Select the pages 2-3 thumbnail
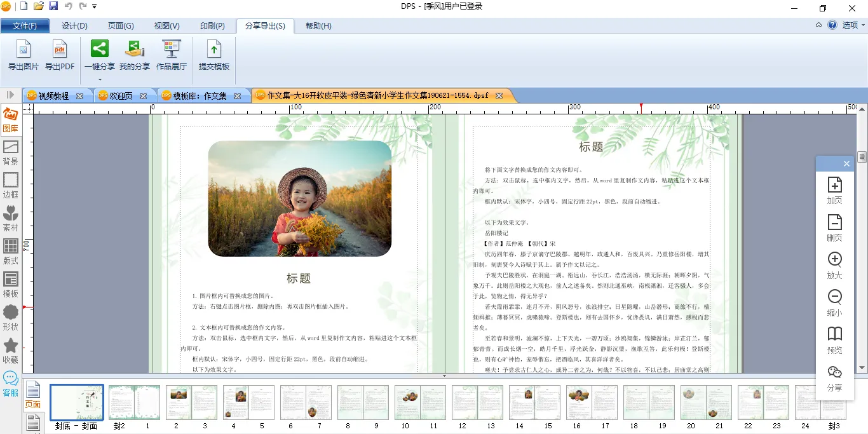868x434 pixels. 191,402
